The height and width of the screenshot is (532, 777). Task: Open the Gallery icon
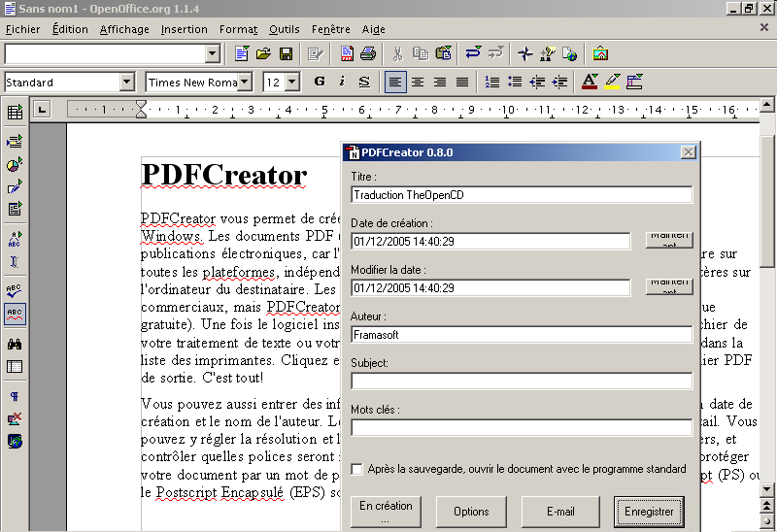pos(600,53)
